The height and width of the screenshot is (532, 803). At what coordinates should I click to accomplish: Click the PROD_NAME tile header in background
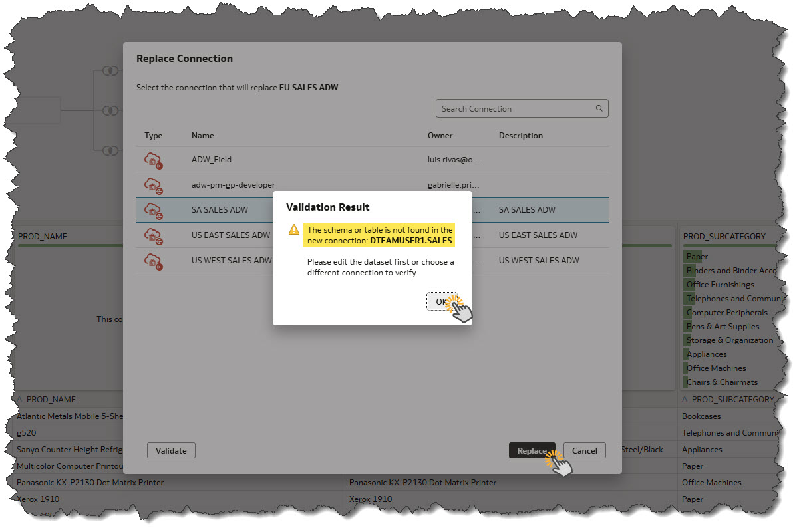pyautogui.click(x=43, y=236)
